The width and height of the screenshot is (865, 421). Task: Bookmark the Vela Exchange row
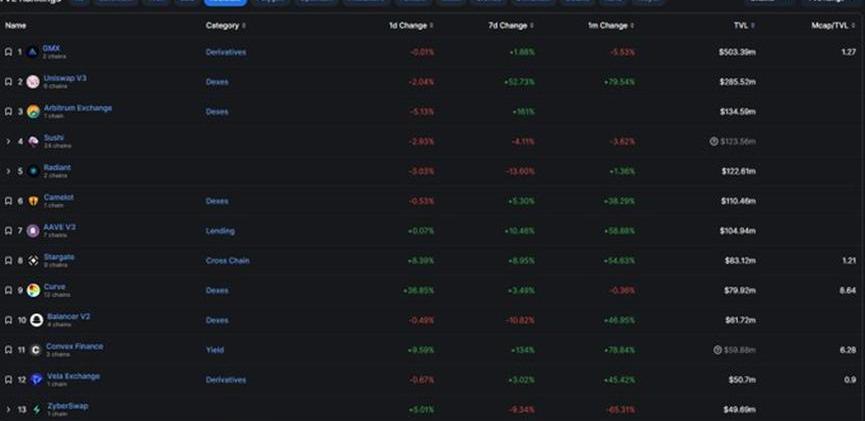pyautogui.click(x=8, y=380)
